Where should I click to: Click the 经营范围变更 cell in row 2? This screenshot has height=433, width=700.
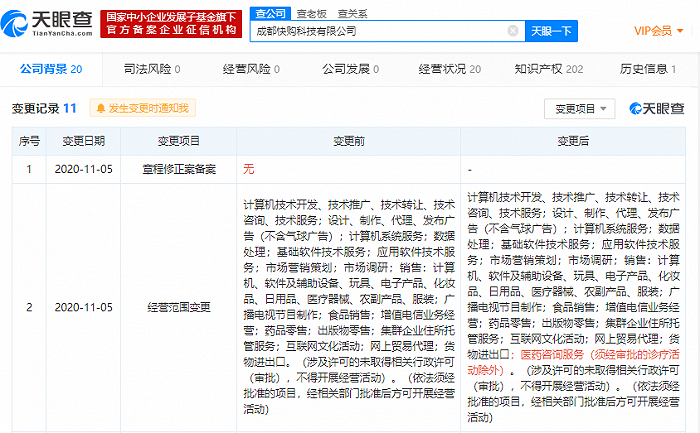(x=179, y=308)
